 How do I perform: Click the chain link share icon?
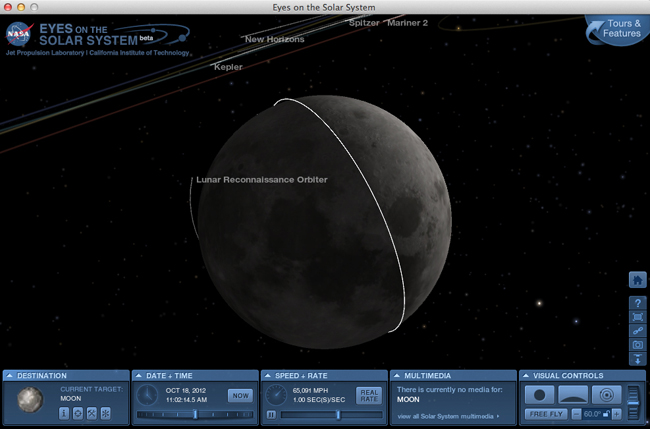tap(638, 331)
